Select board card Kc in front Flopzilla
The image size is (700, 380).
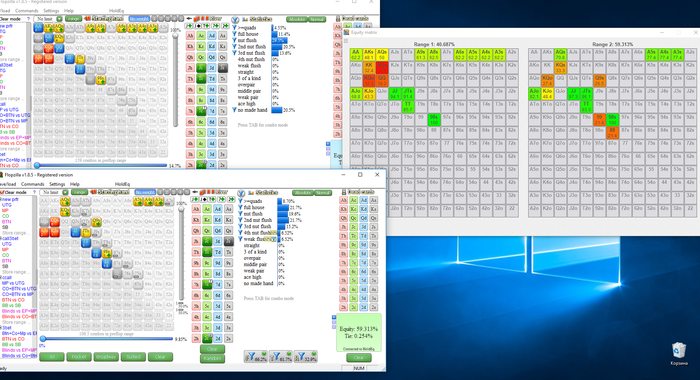pyautogui.click(x=207, y=220)
